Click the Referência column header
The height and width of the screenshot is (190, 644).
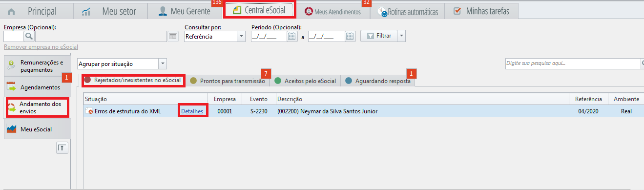pos(588,99)
